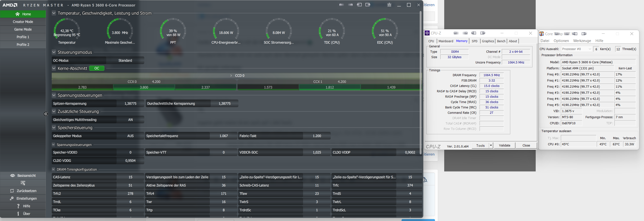Viewport: 644px width, 221px height.
Task: Open the Datei menu in Core Temp
Action: coord(545,41)
